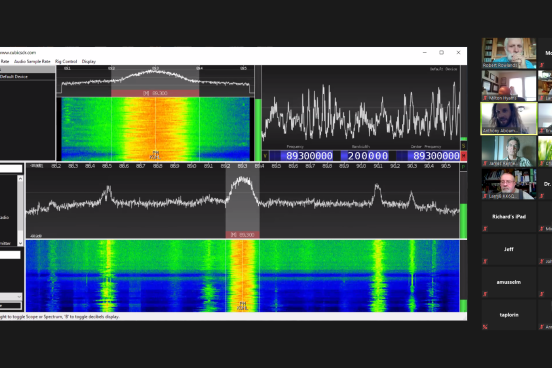
Task: Click the 89.300 FM demodulator label under the spectrum
Action: pyautogui.click(x=243, y=235)
